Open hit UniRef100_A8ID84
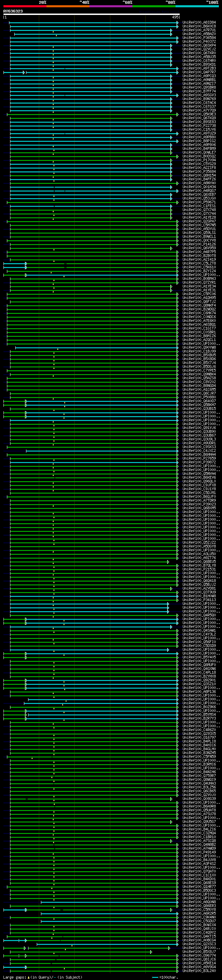Viewport: 222px width, 980px height. click(x=199, y=23)
